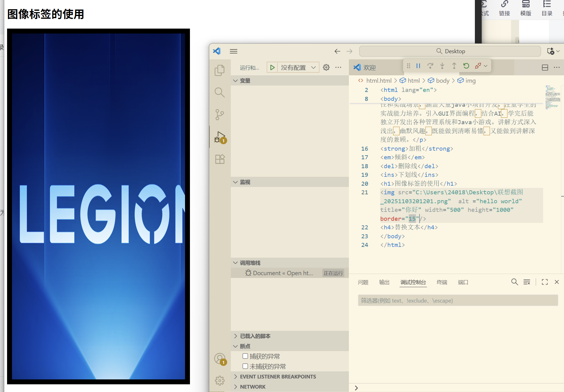Maximize the bottom panel
The width and height of the screenshot is (564, 392).
pos(545,282)
